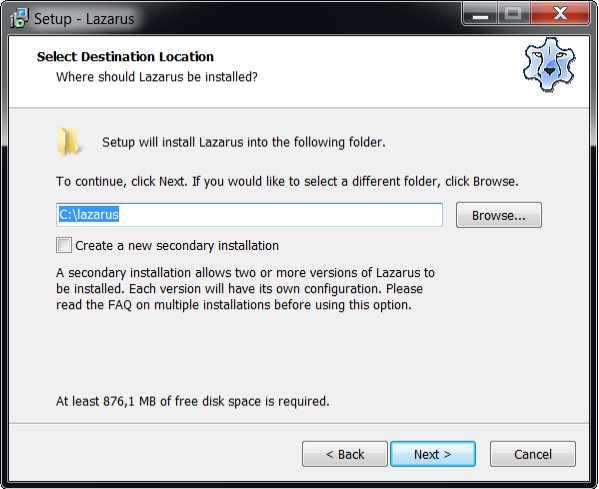The height and width of the screenshot is (489, 599).
Task: Click the 876,1 MB disk space notice
Action: [193, 401]
